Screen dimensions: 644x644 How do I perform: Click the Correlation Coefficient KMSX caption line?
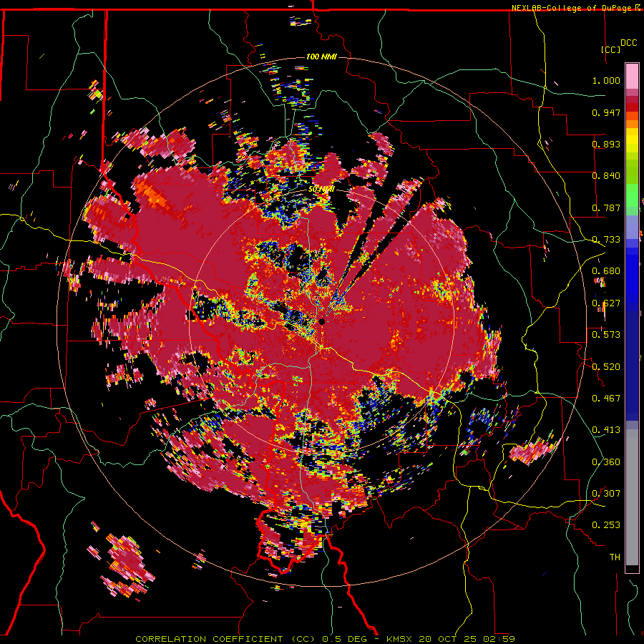pos(325,639)
